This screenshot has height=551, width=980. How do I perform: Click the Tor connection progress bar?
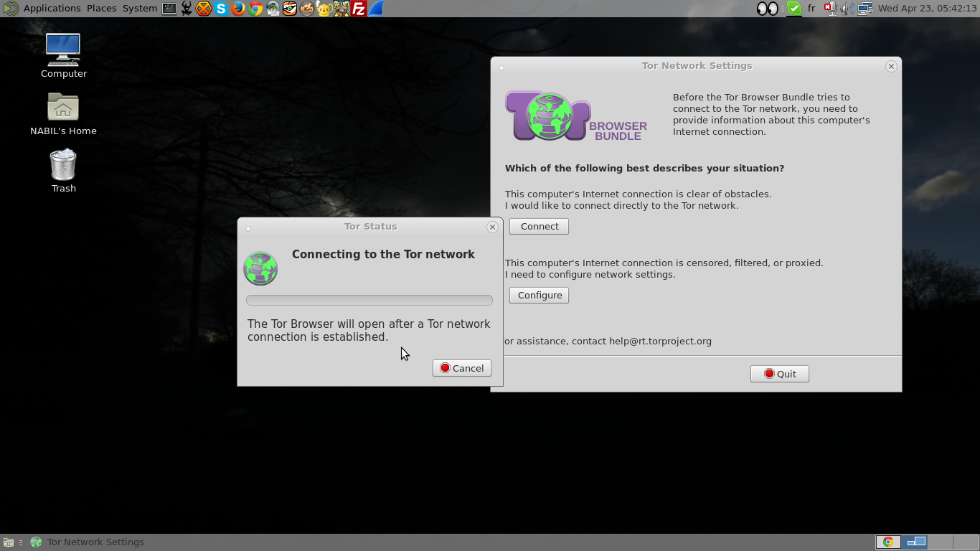point(369,300)
